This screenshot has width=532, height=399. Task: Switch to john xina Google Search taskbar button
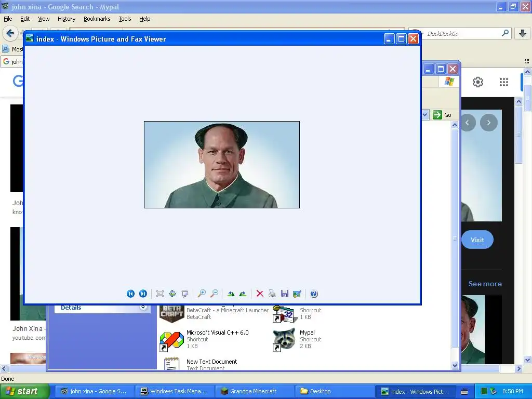tap(95, 391)
